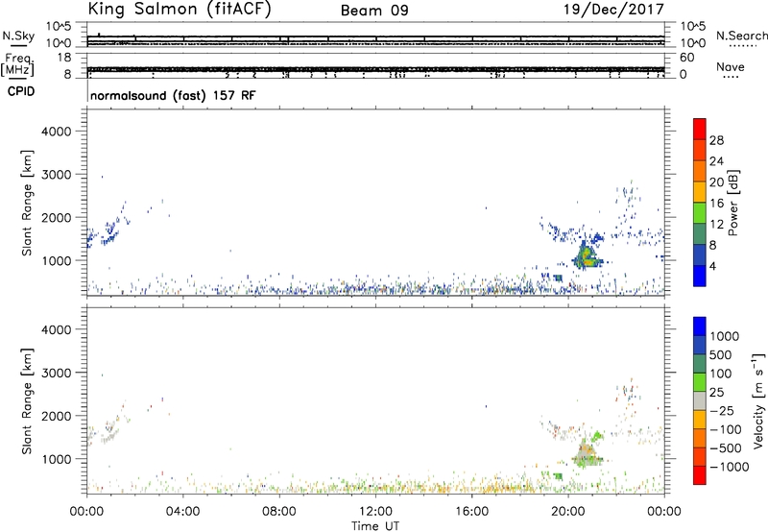Click the red top of power color bar

click(700, 129)
